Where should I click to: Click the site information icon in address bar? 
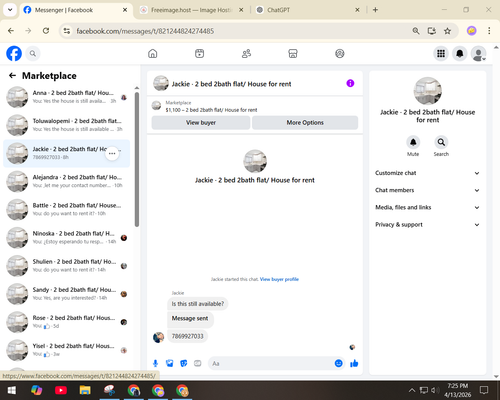[x=67, y=31]
